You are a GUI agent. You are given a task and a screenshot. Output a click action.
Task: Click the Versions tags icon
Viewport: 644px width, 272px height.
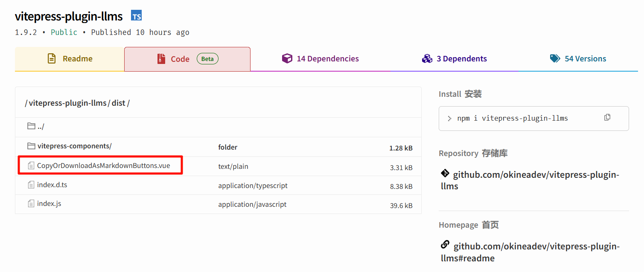pos(555,59)
